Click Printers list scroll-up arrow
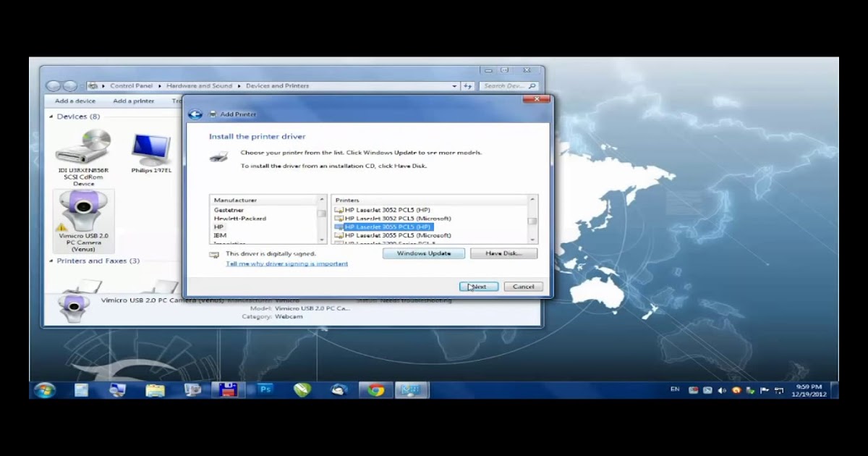The height and width of the screenshot is (456, 868). (532, 200)
